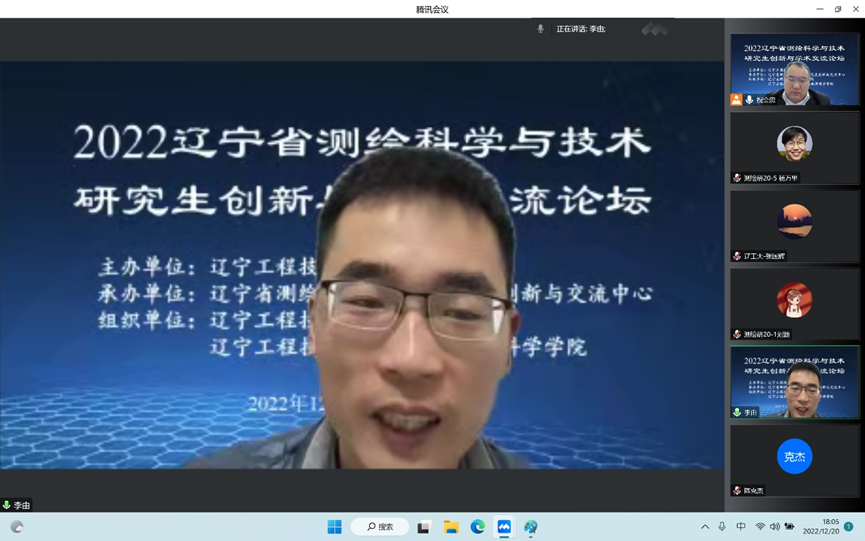Click the muted mic icon under the red cartoon avatar
Screen dimensions: 865x541
point(737,334)
